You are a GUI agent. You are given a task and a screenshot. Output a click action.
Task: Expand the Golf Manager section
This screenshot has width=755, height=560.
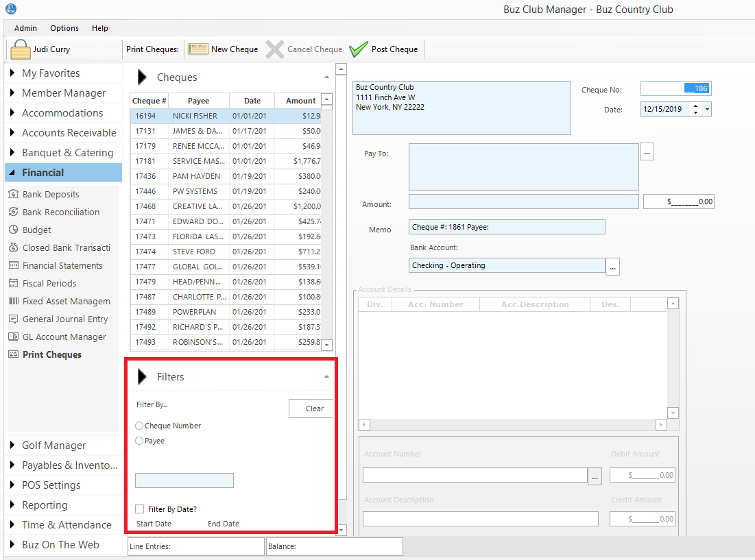[53, 446]
